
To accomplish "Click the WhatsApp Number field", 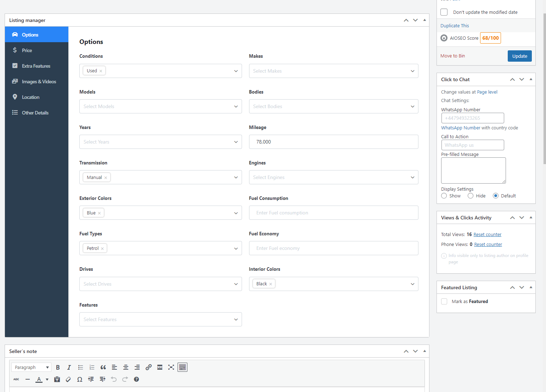I will click(x=472, y=118).
